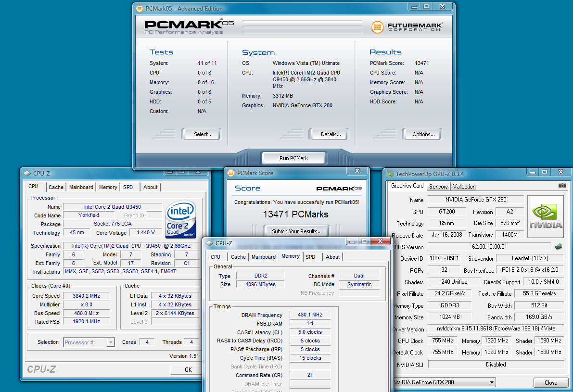This screenshot has width=573, height=392.
Task: Click the Close button in GPU-Z
Action: point(550,382)
